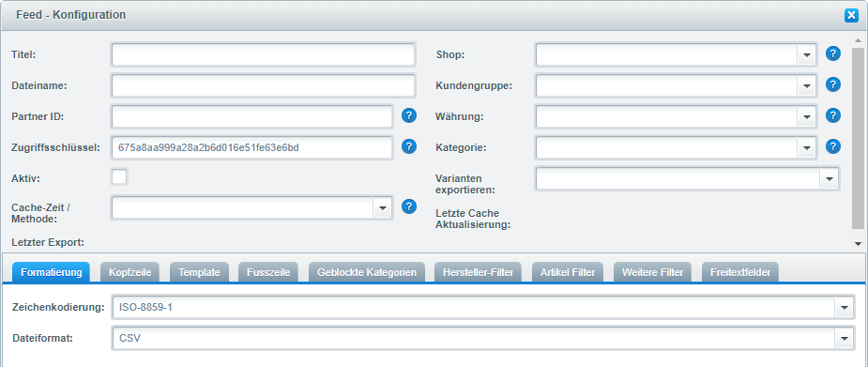
Task: Click into the Partner ID input field
Action: coord(251,116)
